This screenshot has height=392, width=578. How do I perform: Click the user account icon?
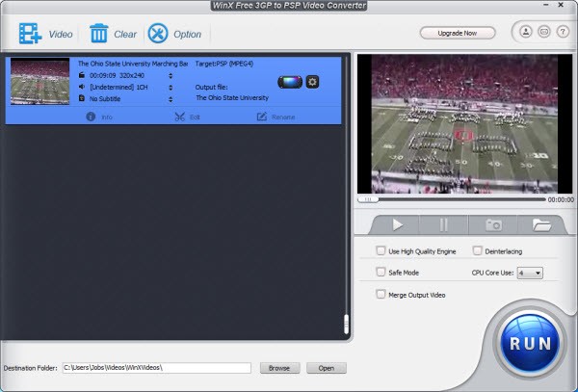526,32
